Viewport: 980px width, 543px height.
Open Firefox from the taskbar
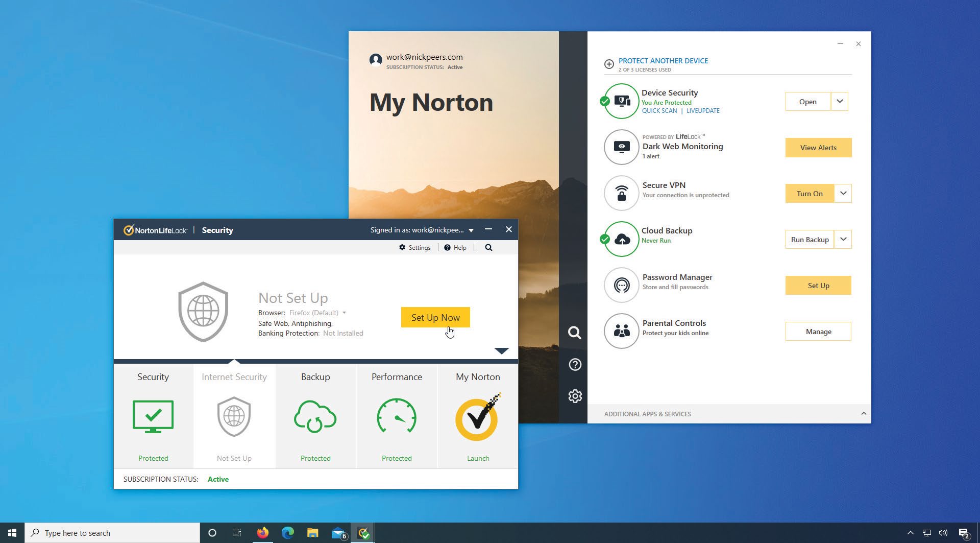[262, 533]
